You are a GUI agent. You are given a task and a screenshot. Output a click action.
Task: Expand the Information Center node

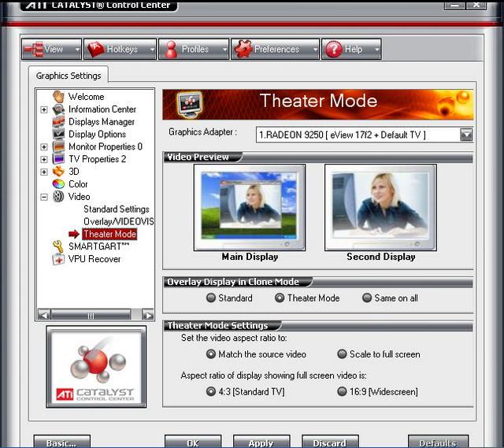44,109
